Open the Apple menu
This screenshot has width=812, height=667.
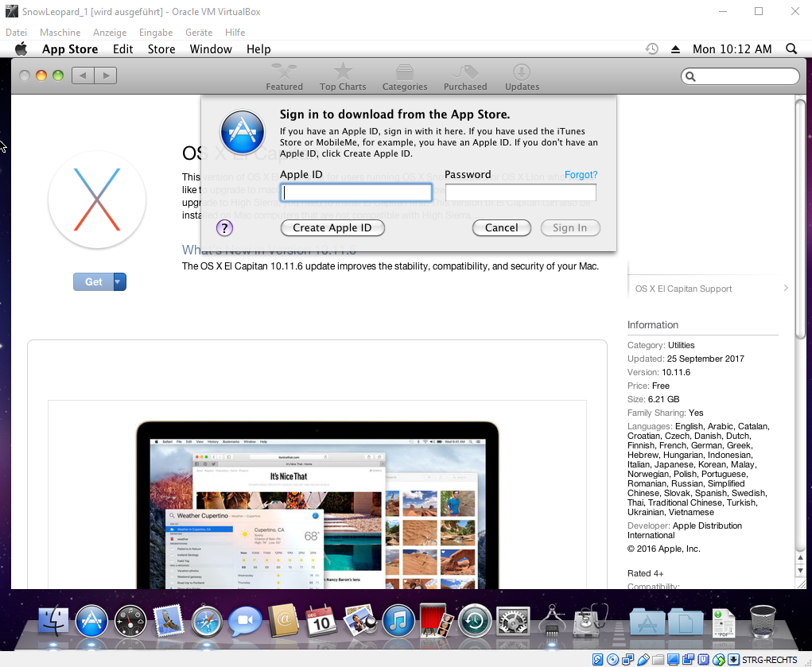(x=21, y=49)
